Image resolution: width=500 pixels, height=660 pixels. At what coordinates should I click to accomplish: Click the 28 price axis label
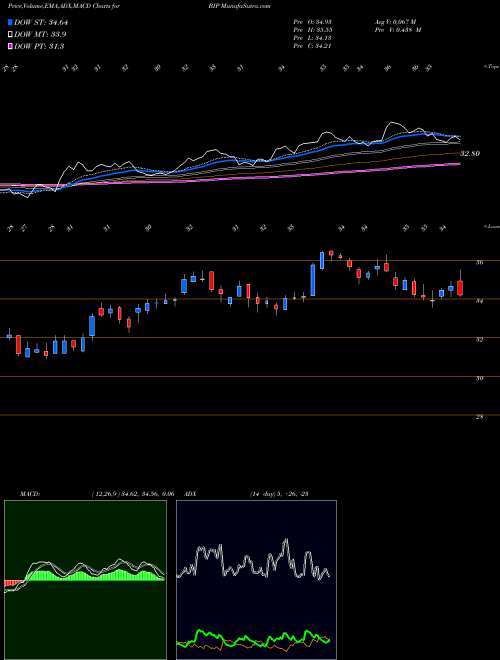(480, 417)
